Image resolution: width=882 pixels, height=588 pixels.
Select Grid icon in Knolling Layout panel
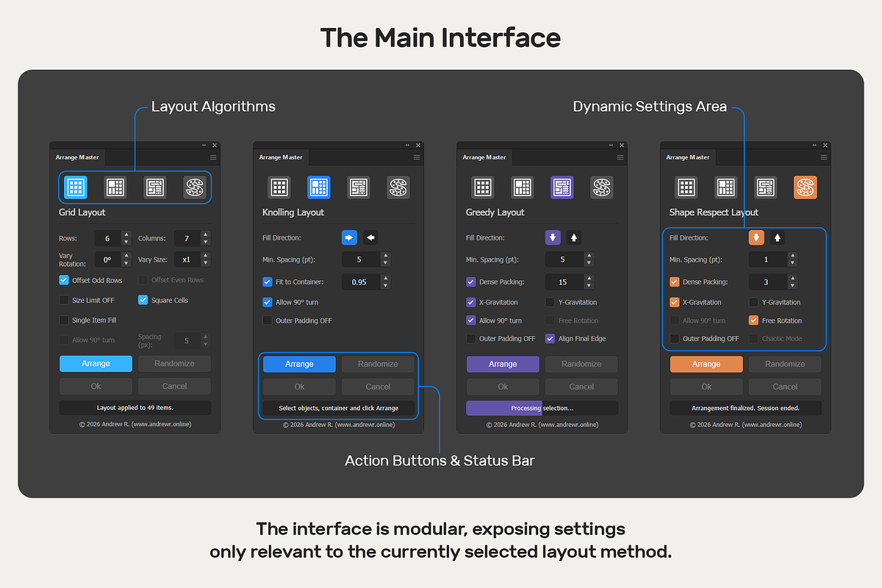pos(279,187)
